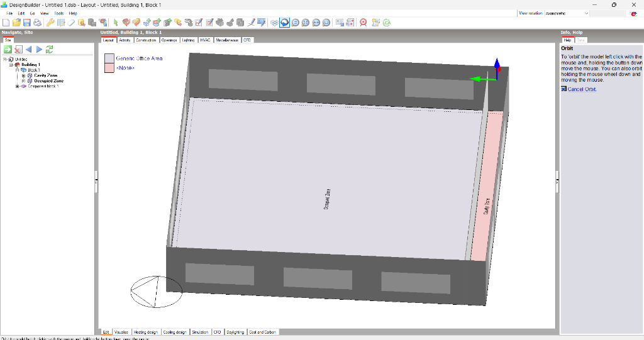The height and width of the screenshot is (340, 644).
Task: Open the Help menu
Action: [x=73, y=13]
